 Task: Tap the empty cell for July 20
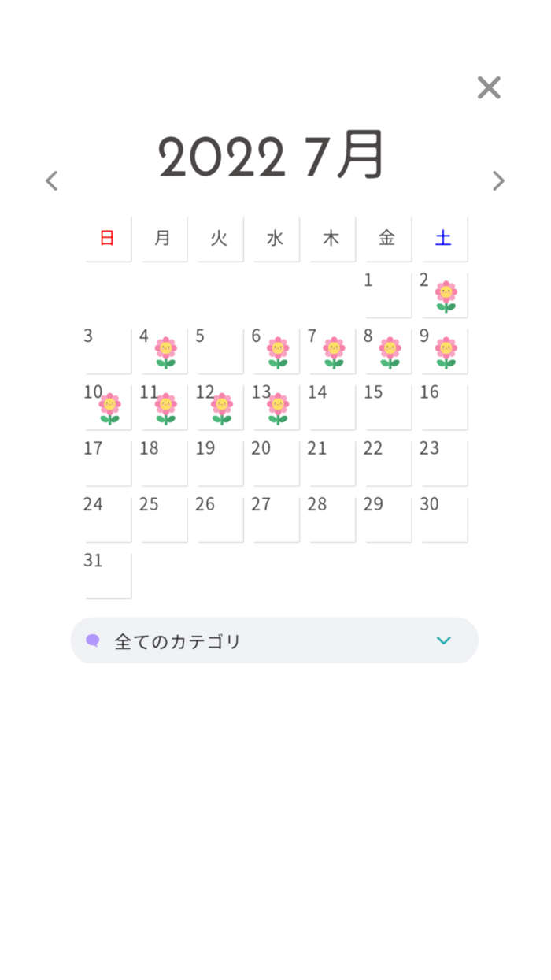(x=274, y=462)
